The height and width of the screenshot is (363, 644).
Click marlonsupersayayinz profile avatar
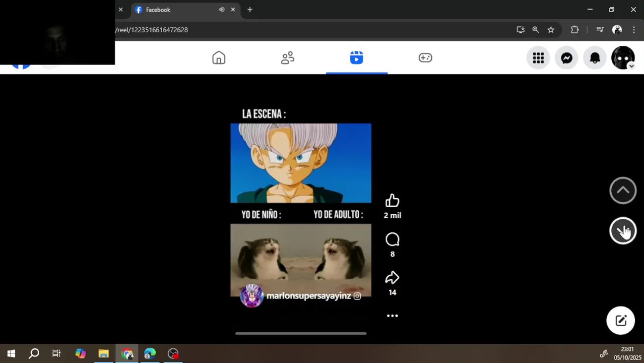[251, 296]
